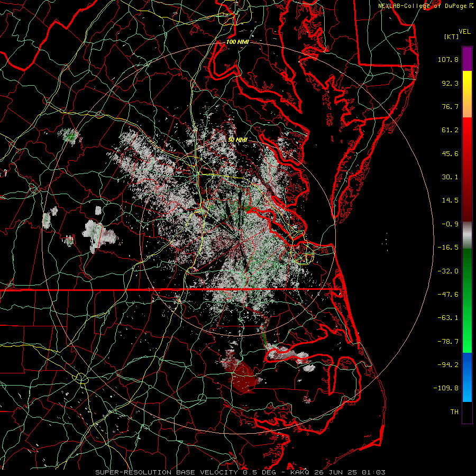
Task: Select the 61.2 legend value
Action: tap(450, 130)
